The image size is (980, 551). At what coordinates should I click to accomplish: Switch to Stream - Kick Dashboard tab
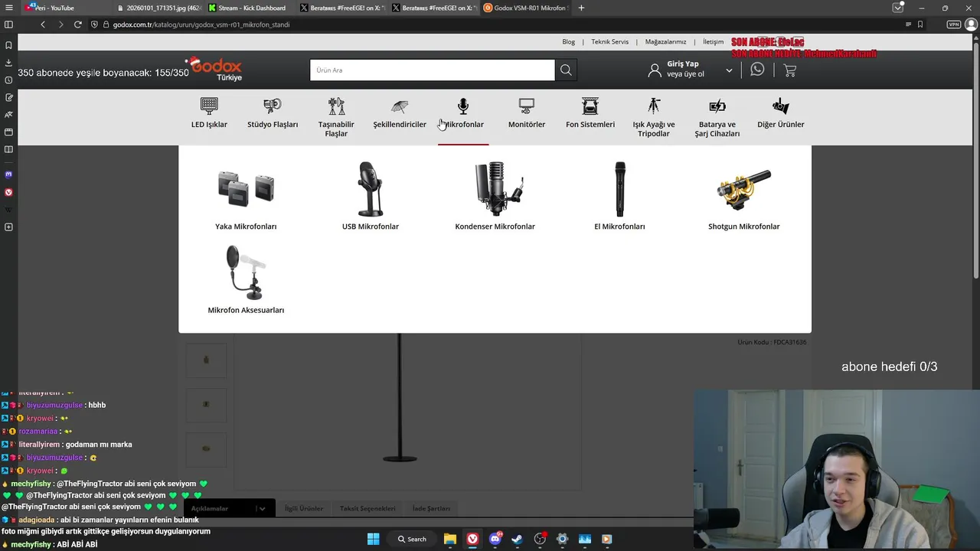click(249, 8)
